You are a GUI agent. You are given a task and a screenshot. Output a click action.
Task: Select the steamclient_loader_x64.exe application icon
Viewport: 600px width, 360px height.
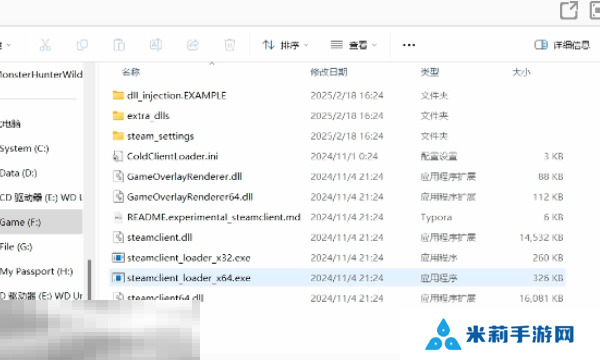[x=118, y=278]
